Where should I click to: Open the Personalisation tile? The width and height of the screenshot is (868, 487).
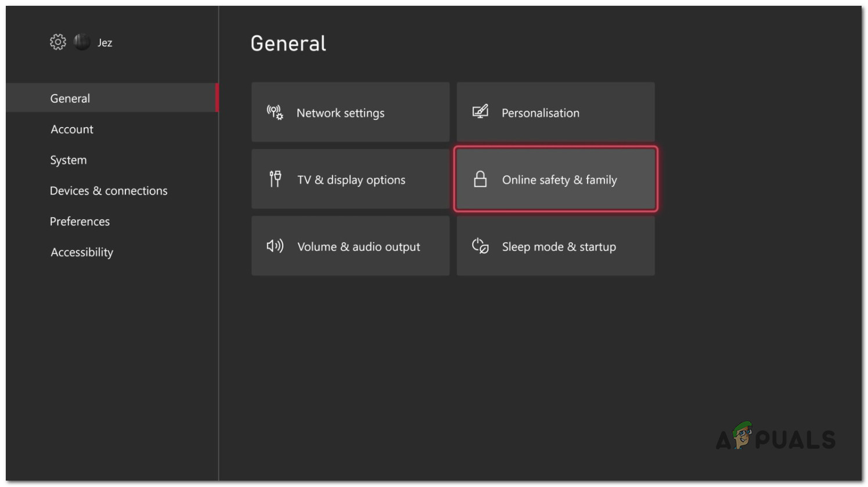pyautogui.click(x=556, y=112)
